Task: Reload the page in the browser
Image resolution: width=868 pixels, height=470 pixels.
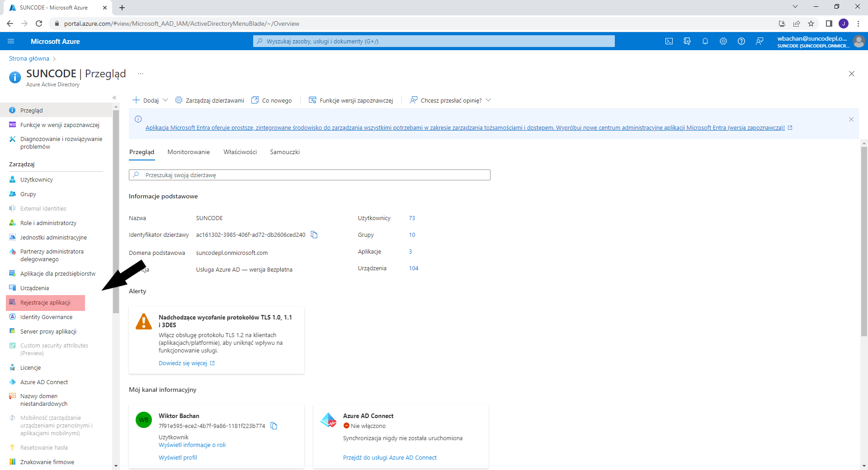Action: [39, 23]
